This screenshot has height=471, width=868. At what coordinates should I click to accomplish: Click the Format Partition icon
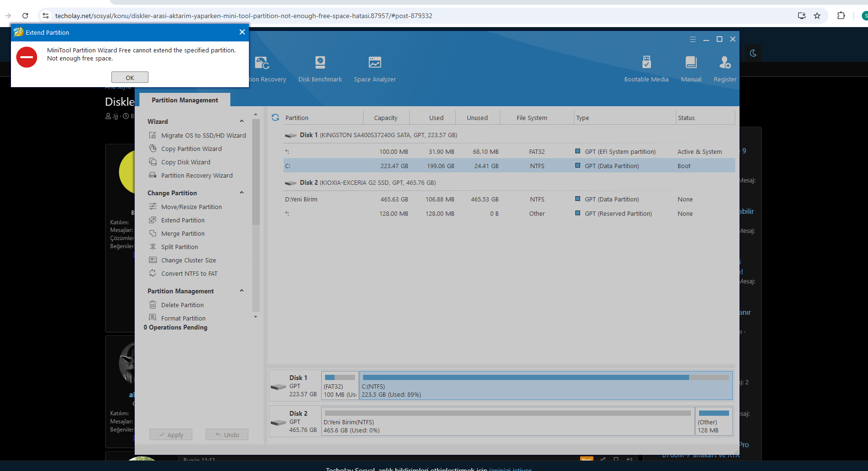(x=153, y=318)
